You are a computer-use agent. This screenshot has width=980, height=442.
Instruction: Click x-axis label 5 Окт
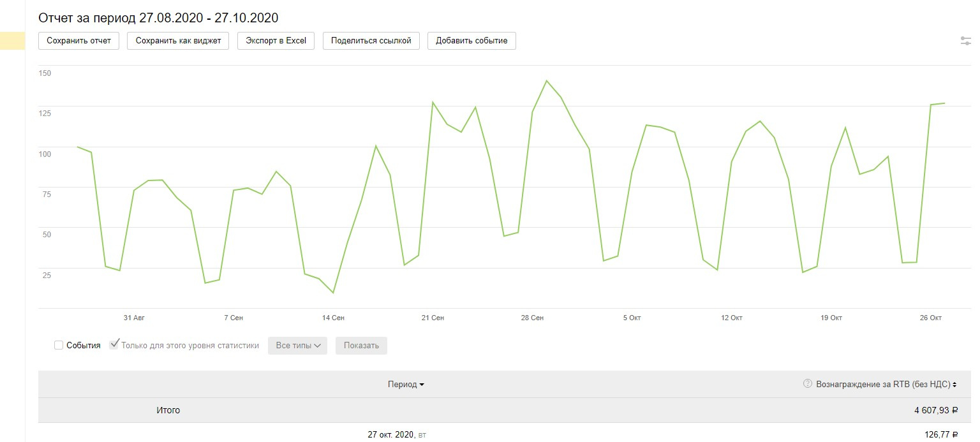[632, 318]
